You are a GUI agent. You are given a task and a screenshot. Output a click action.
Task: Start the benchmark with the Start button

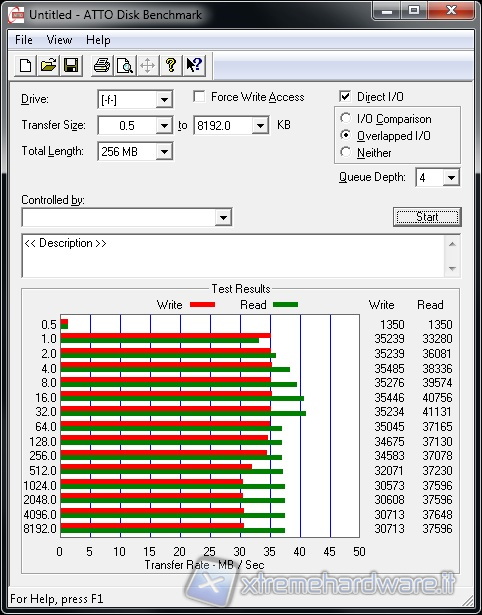pyautogui.click(x=427, y=217)
